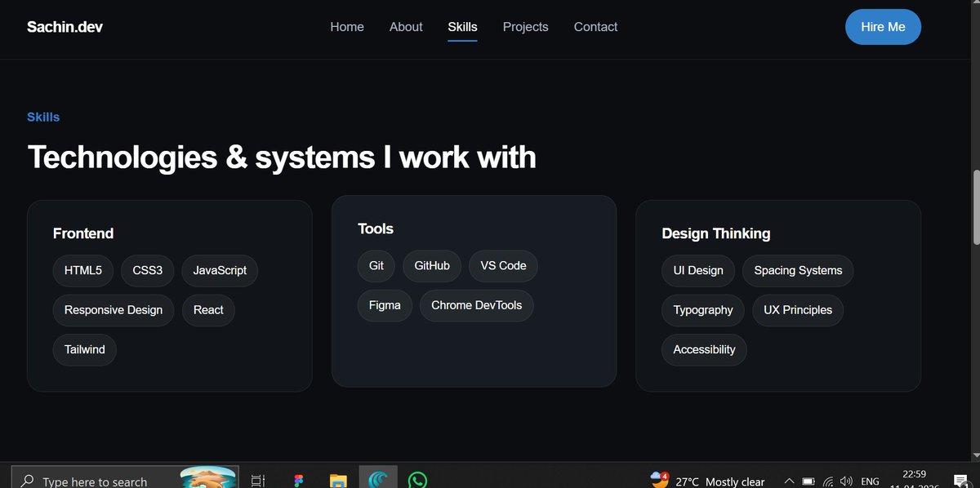Screen dimensions: 980x488
Task: Click the Sachin.dev logo link
Action: pos(65,27)
